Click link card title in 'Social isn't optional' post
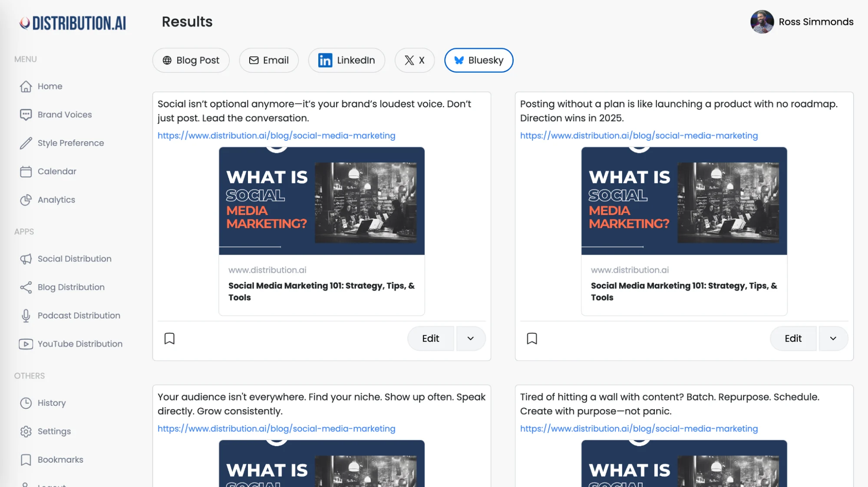 click(321, 292)
